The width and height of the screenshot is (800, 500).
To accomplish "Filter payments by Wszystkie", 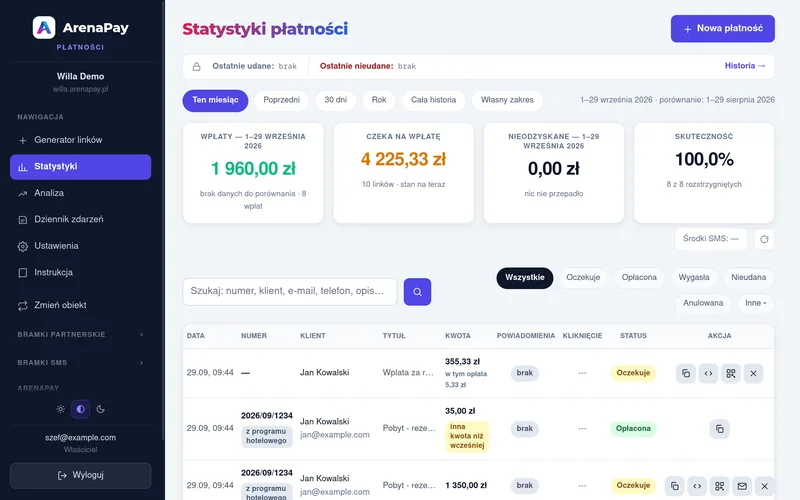I will pos(524,278).
